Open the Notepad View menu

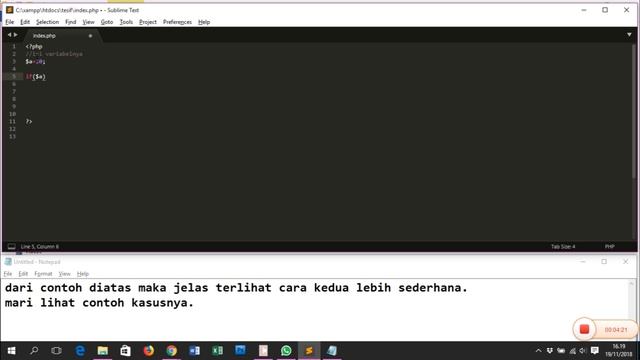coord(64,274)
